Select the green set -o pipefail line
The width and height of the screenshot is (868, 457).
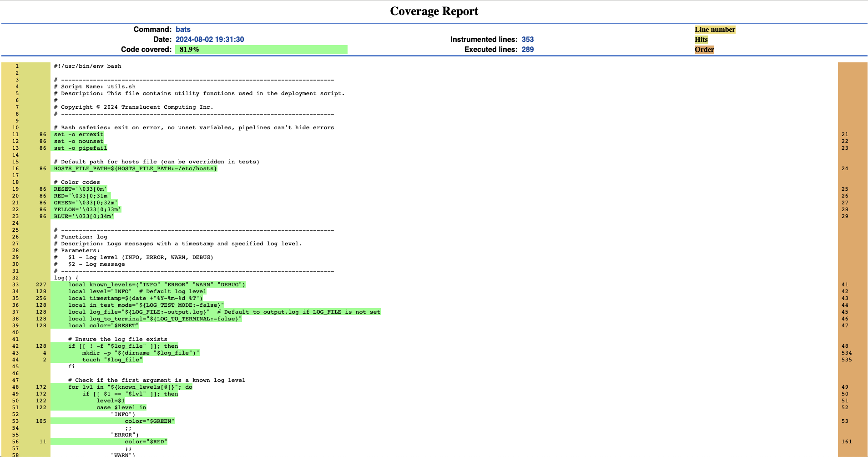tap(80, 148)
